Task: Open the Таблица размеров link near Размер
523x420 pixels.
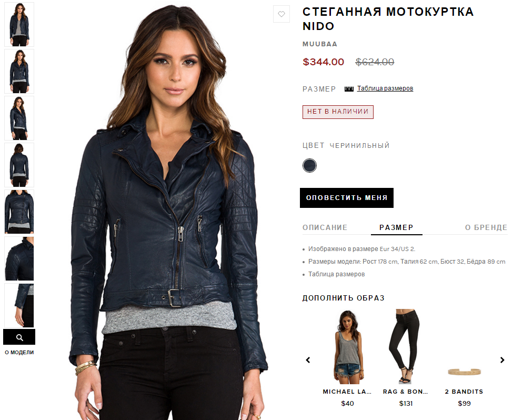Action: coord(385,88)
